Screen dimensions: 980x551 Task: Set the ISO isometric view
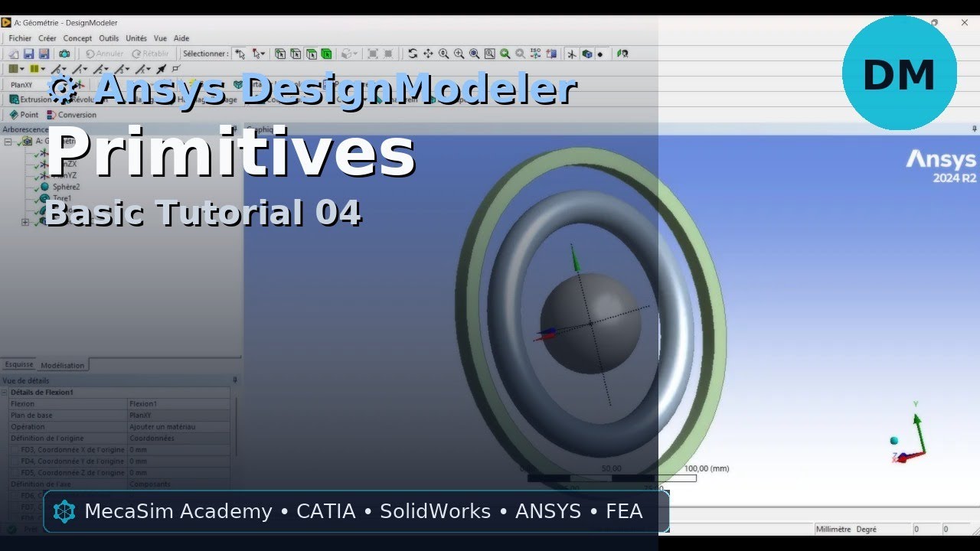click(x=535, y=54)
